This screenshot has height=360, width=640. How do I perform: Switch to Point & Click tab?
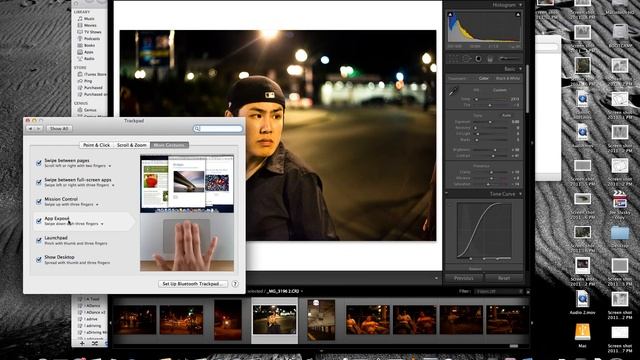[x=96, y=145]
